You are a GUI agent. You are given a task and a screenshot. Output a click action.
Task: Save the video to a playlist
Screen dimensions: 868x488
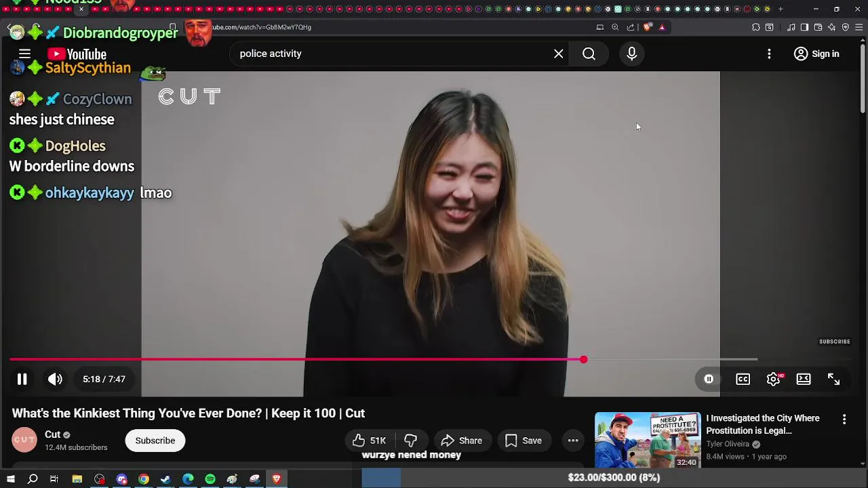(x=523, y=441)
